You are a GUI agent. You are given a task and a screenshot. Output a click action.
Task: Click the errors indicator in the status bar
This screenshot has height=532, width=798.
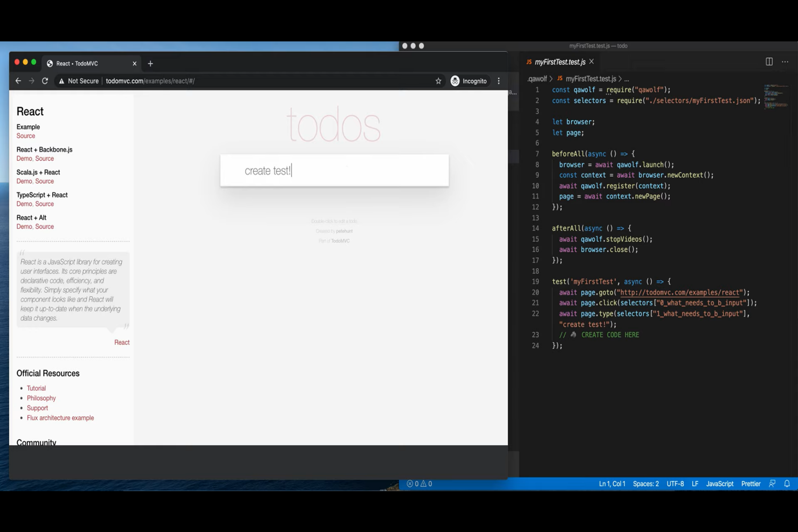click(x=413, y=483)
